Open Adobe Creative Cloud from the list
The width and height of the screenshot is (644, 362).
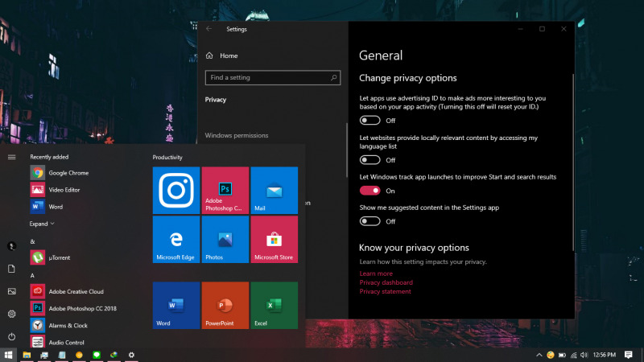67,291
